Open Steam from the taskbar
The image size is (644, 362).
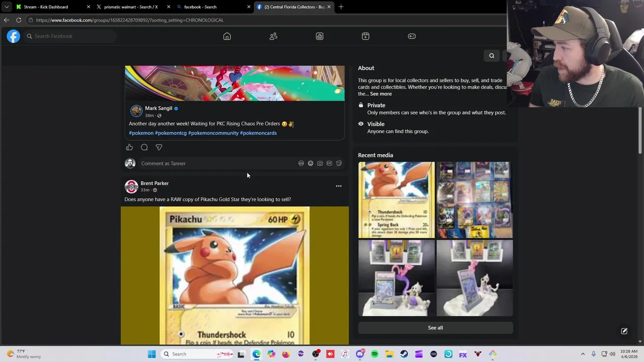click(404, 354)
